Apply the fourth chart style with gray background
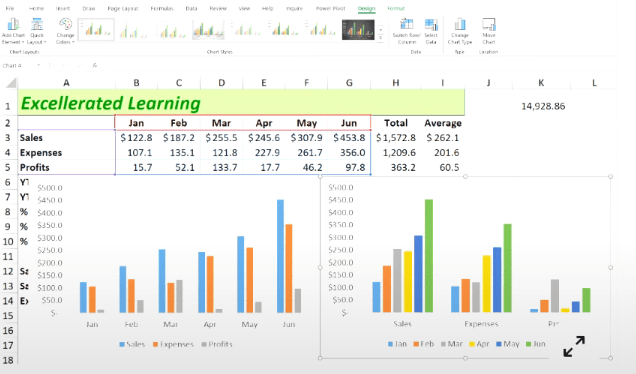Image resolution: width=636 pixels, height=374 pixels. click(x=208, y=30)
